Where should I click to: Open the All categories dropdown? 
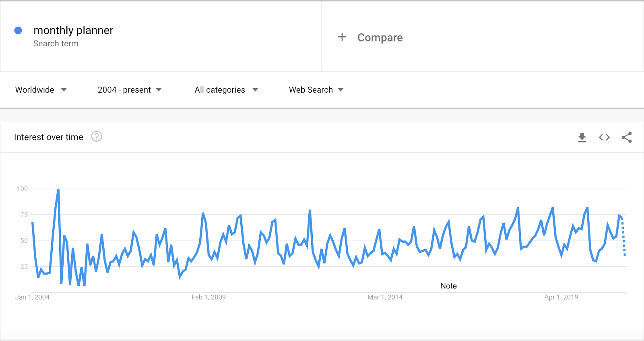226,90
